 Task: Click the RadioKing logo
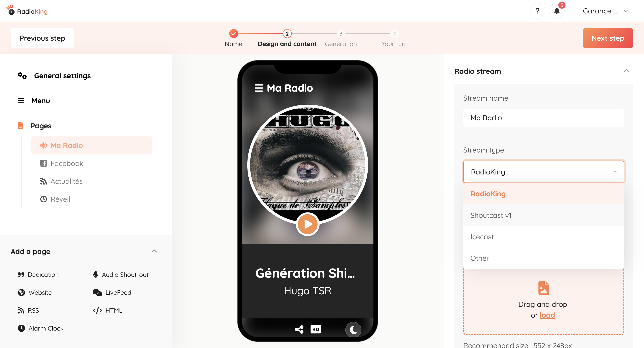click(27, 11)
